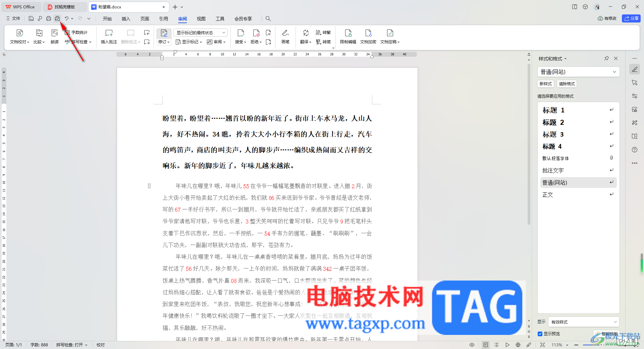Click 清除格式 button
644x349 pixels.
(x=567, y=84)
